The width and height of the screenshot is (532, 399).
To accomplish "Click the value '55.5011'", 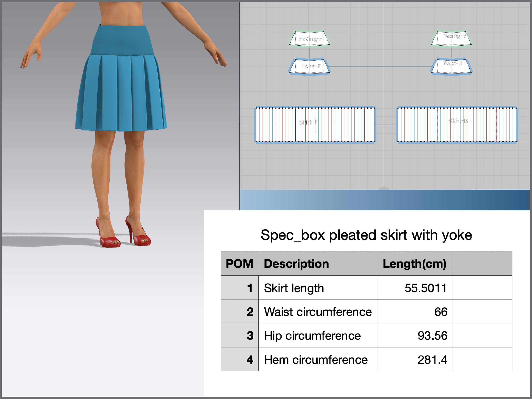I will [x=425, y=288].
